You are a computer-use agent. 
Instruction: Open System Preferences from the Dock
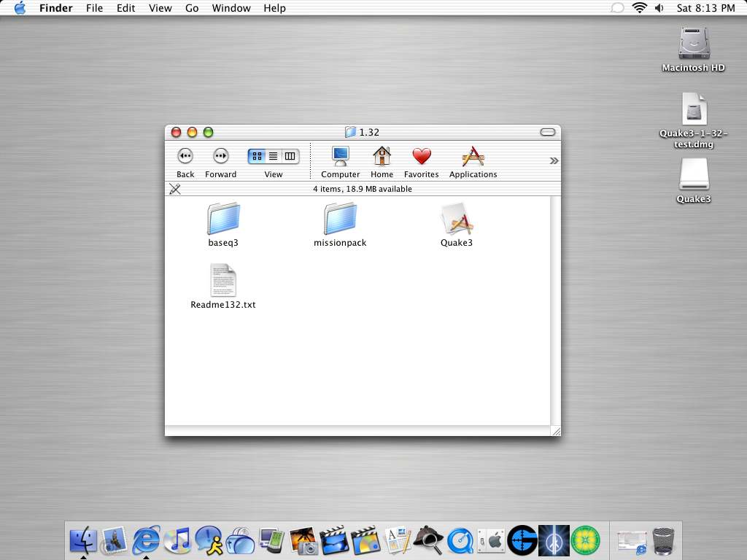point(491,541)
